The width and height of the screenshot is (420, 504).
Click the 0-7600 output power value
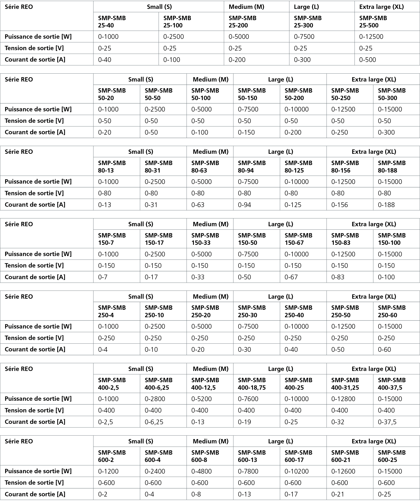[248, 399]
